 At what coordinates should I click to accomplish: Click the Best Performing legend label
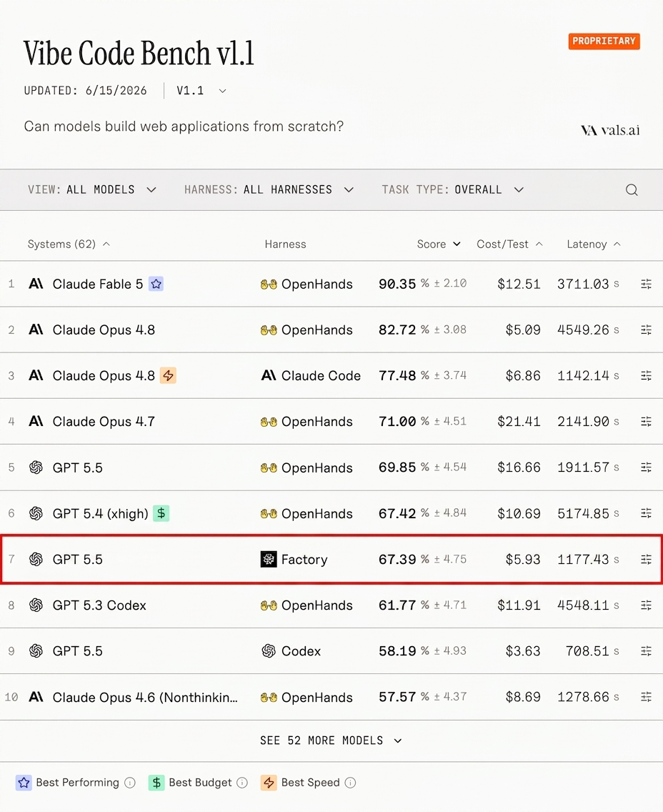78,783
